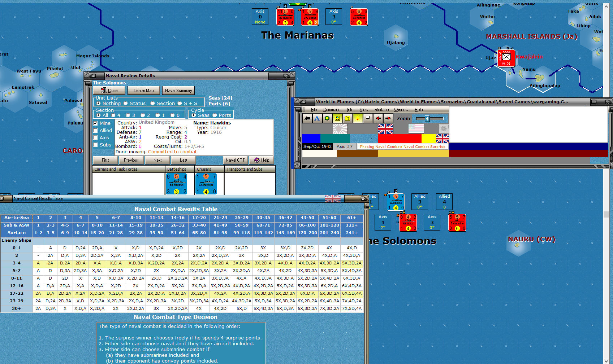613x364 pixels.
Task: Click the red color bar segment
Action: click(x=400, y=139)
